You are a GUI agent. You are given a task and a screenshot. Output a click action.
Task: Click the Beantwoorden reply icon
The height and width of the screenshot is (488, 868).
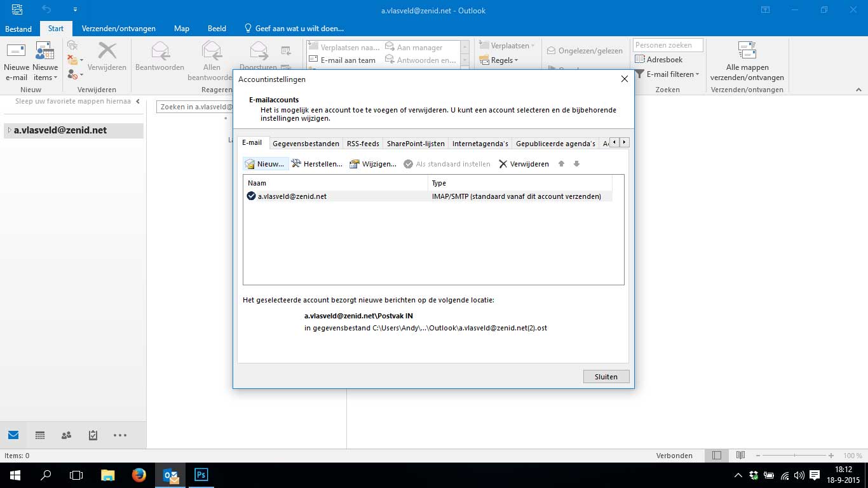coord(160,51)
